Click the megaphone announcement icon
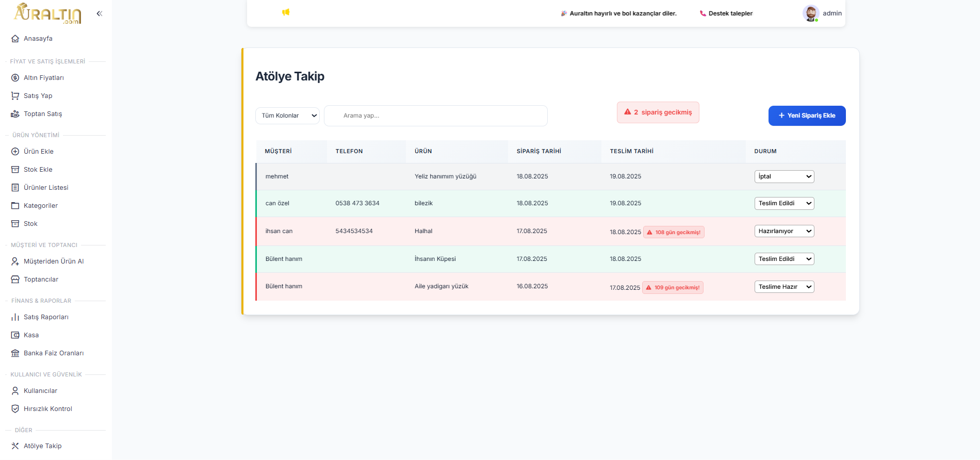The image size is (980, 460). click(286, 12)
